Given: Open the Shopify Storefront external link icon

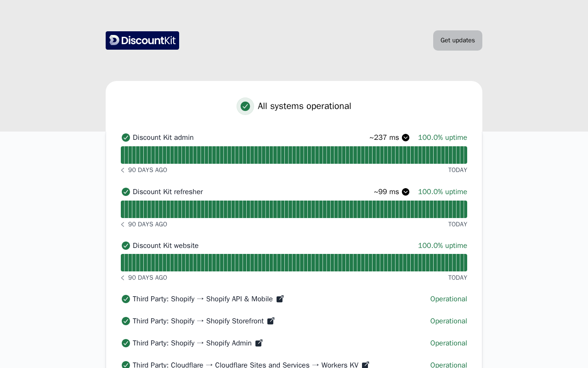Looking at the screenshot, I should (x=271, y=321).
